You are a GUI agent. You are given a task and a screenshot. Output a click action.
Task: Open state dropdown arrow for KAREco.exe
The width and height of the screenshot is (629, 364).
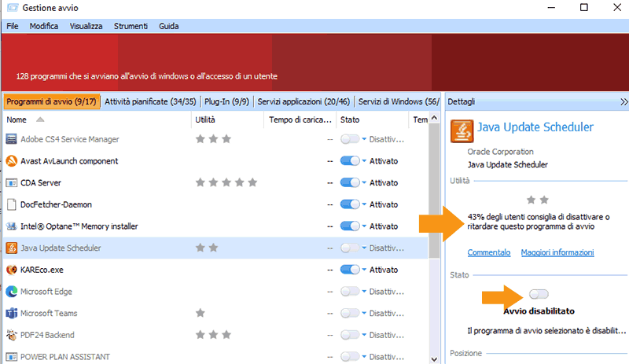click(365, 270)
